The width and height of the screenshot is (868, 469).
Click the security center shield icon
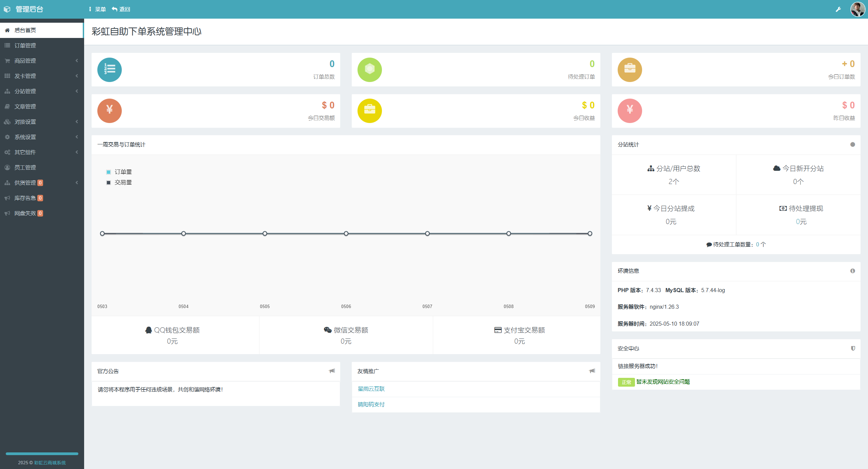click(853, 348)
